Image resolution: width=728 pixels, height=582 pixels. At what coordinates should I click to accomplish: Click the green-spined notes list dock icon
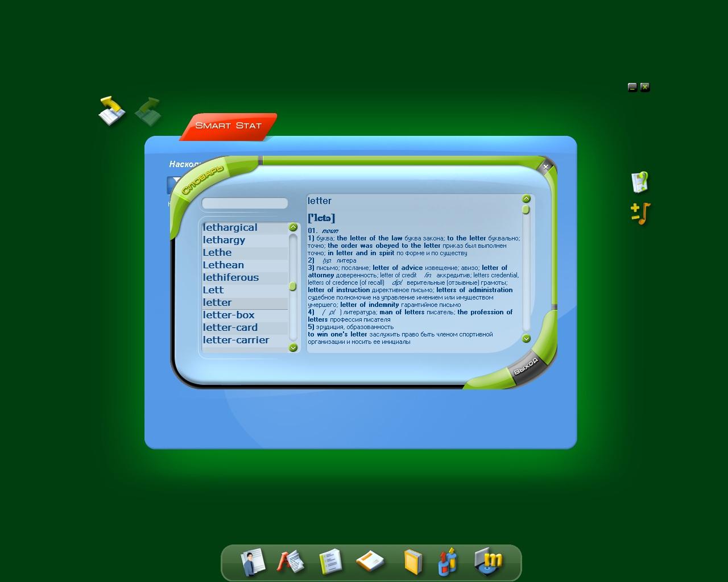(x=330, y=562)
